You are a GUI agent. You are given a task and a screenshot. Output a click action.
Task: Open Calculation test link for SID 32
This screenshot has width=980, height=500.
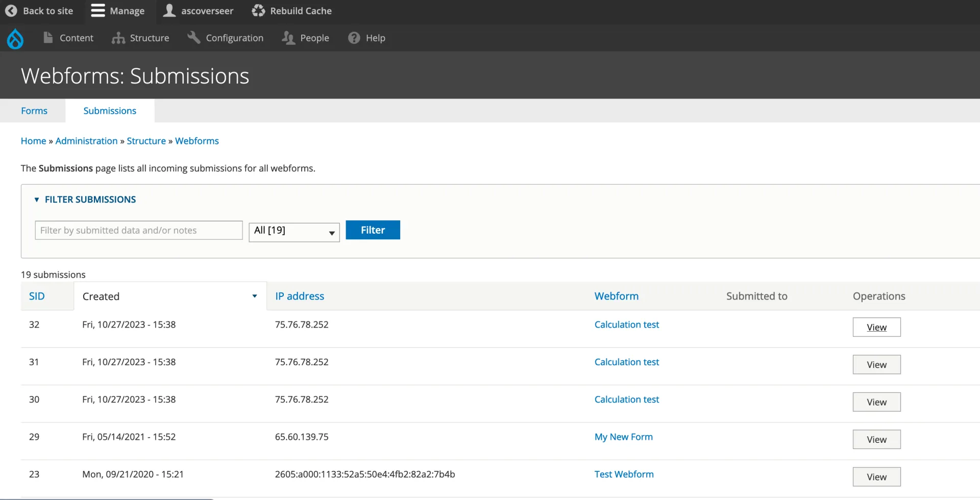627,324
